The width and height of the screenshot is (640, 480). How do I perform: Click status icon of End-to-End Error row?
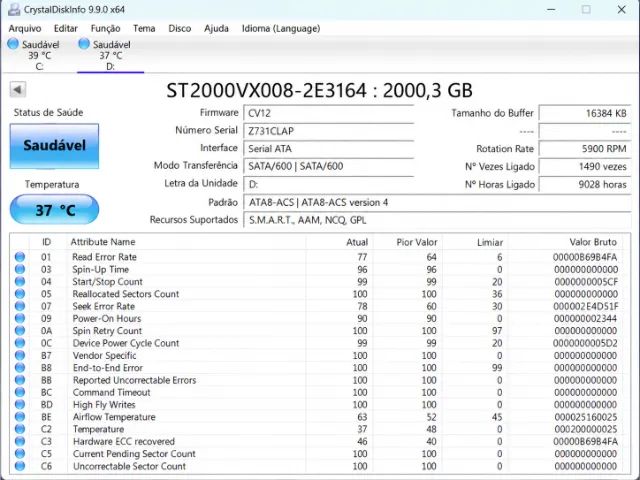20,367
